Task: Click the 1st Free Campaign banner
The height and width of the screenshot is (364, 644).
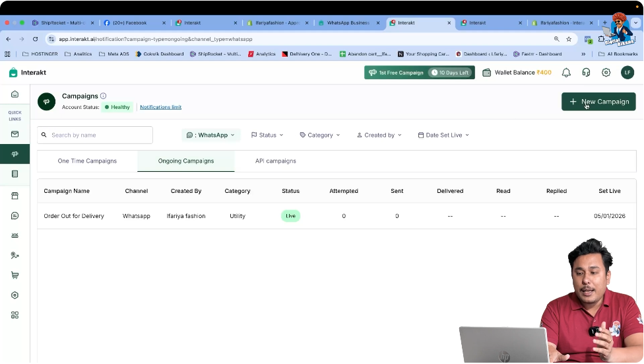Action: click(x=420, y=73)
